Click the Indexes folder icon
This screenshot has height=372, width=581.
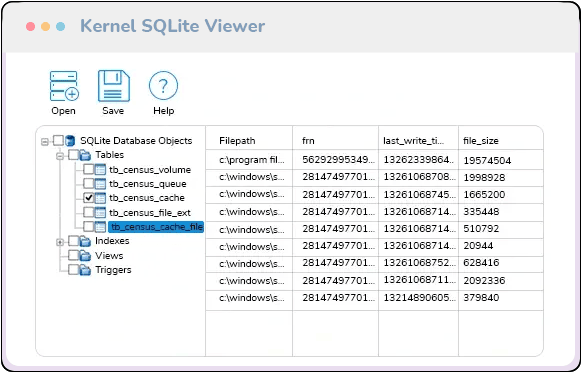click(85, 242)
